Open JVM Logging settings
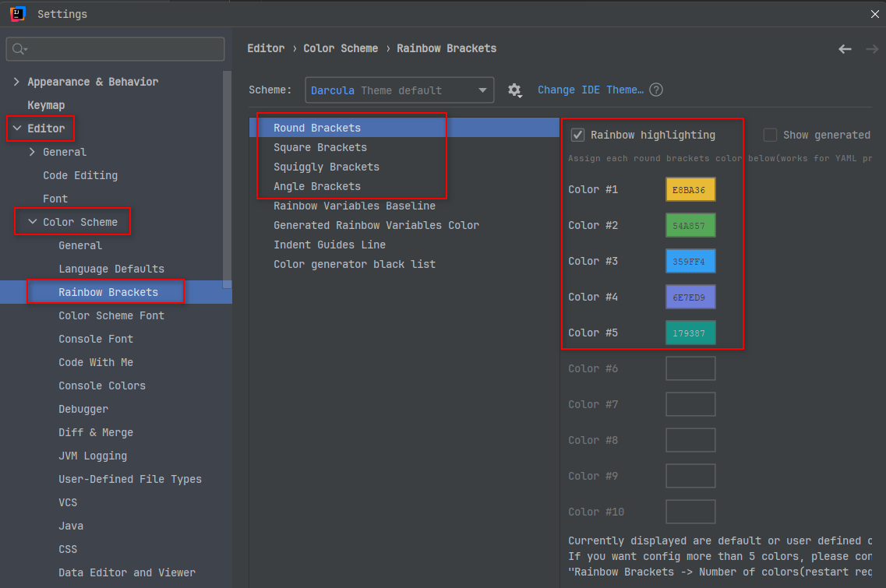Screen dimensions: 886x588 (x=93, y=456)
